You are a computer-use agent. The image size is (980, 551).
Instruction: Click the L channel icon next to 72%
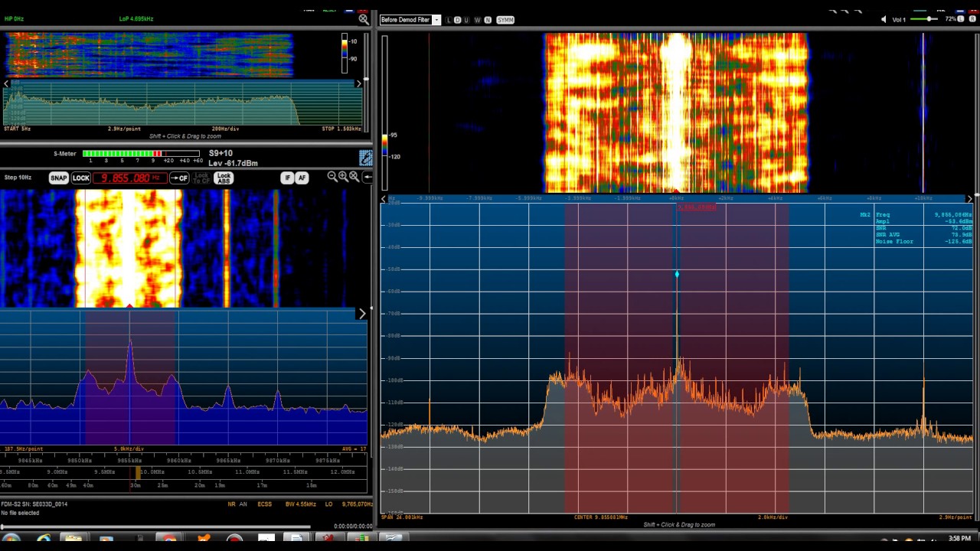coord(960,19)
